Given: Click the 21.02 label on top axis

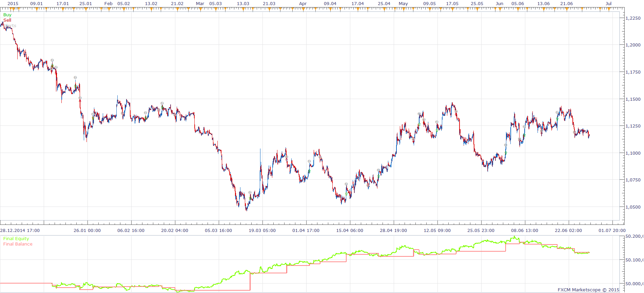Looking at the screenshot, I should coord(177,4).
